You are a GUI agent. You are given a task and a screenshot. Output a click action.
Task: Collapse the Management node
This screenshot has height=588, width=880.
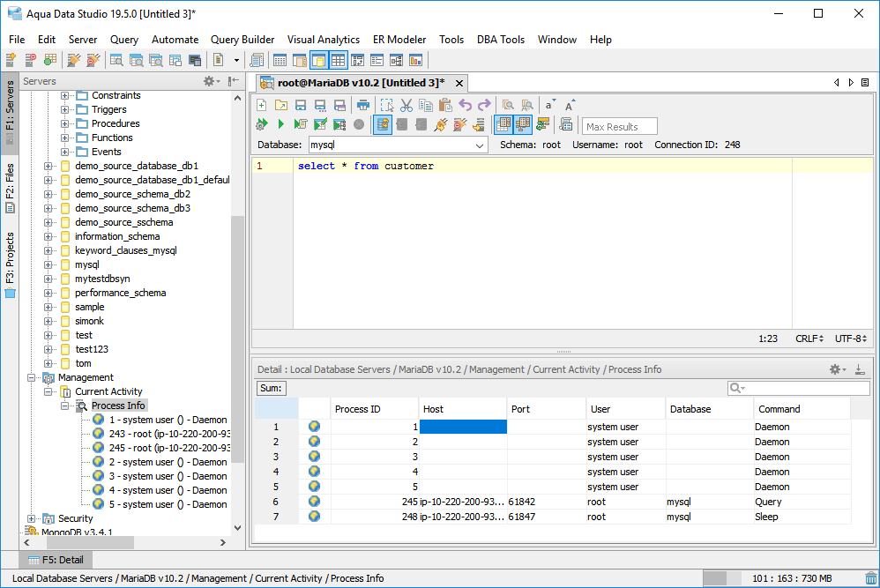(32, 377)
